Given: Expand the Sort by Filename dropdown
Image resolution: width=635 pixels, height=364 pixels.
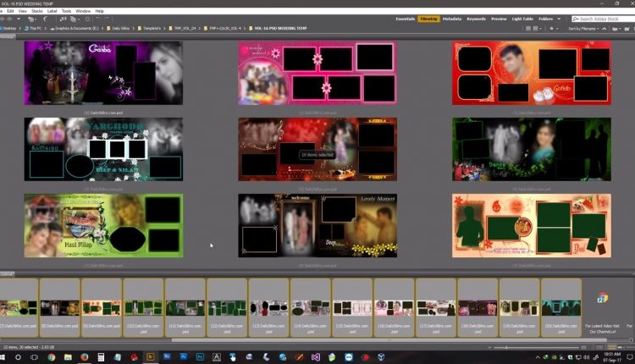Looking at the screenshot, I should [x=584, y=28].
